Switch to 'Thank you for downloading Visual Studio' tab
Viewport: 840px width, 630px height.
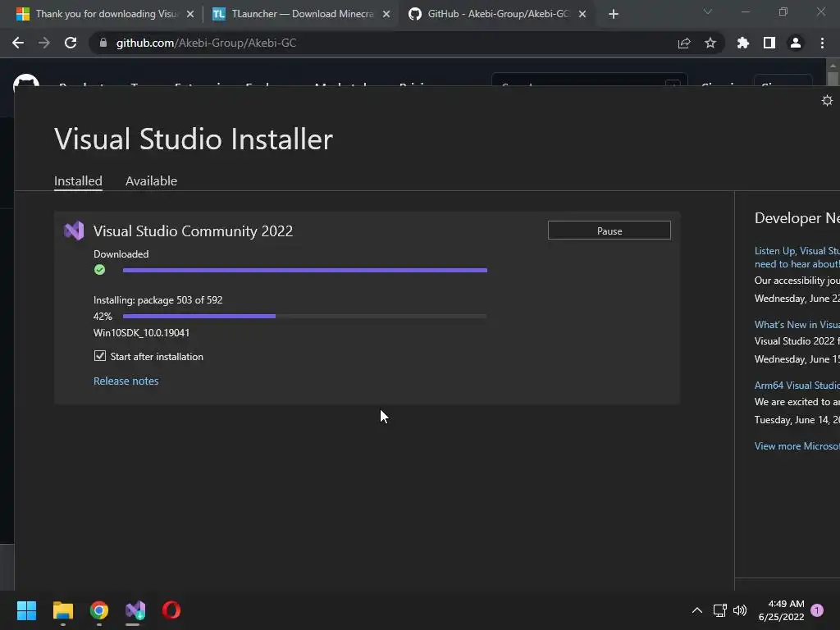[x=106, y=14]
